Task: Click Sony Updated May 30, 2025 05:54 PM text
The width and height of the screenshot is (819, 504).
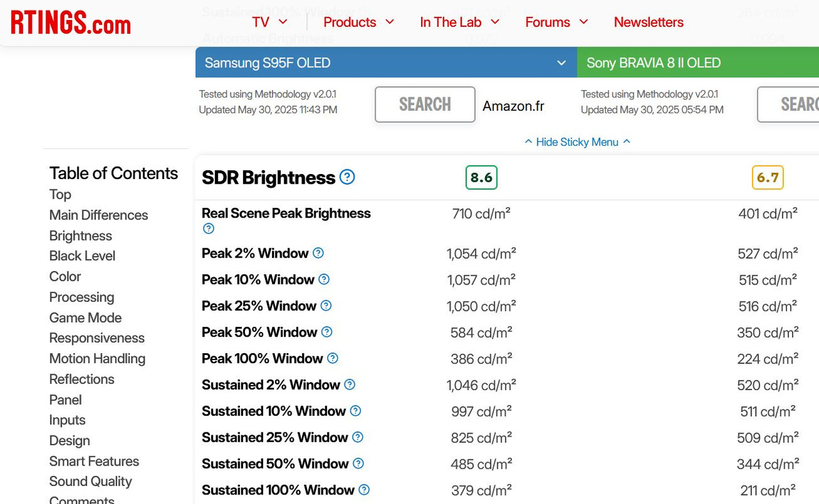Action: pyautogui.click(x=652, y=110)
